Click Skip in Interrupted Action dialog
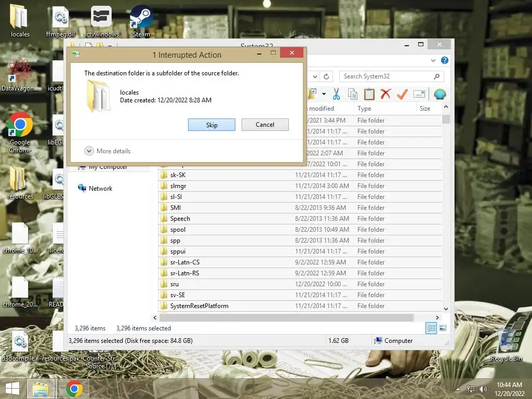 (x=211, y=125)
